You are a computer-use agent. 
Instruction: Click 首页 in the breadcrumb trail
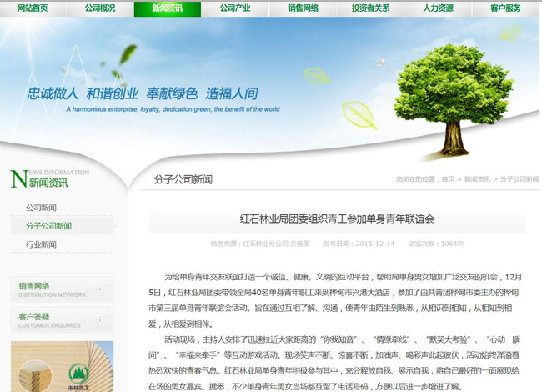click(x=449, y=179)
